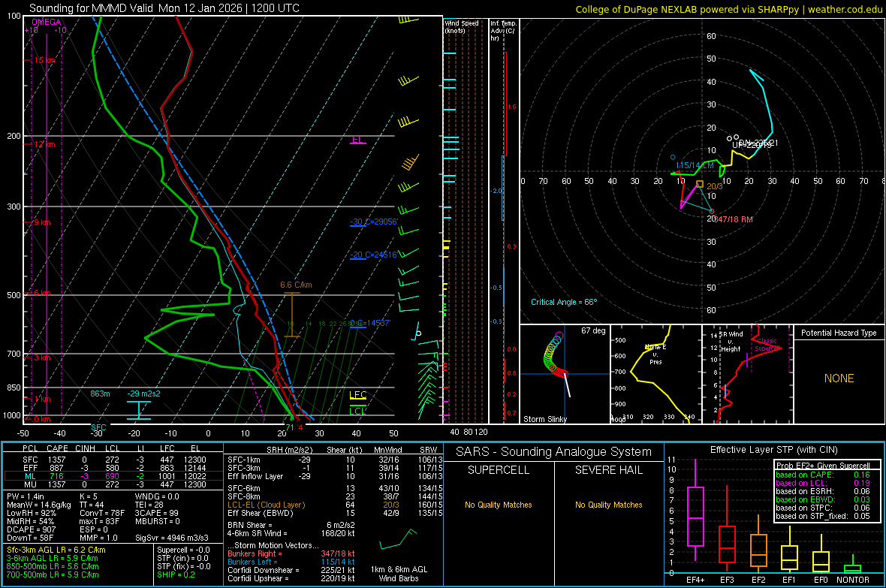Image resolution: width=886 pixels, height=588 pixels.
Task: Click the '347/18 RM' storm motion label
Action: 734,219
